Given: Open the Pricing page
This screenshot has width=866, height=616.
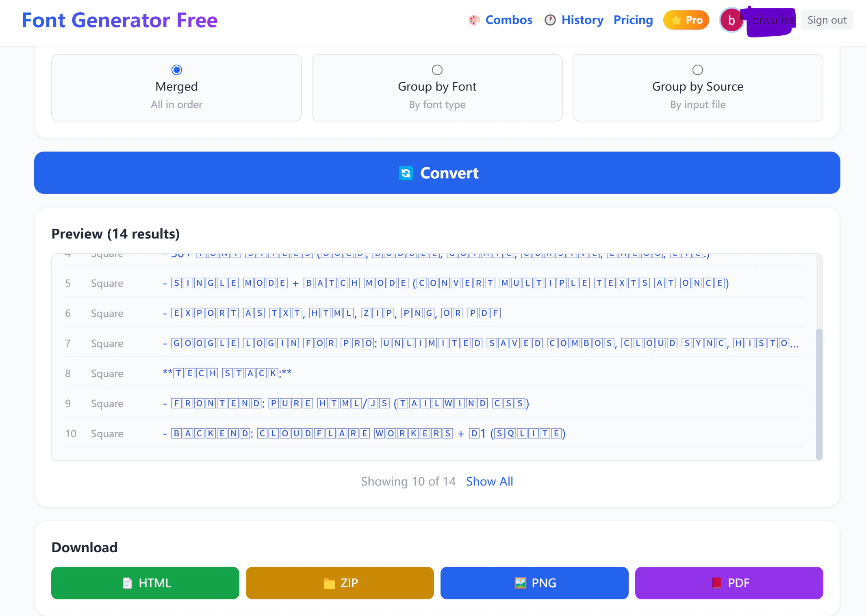Looking at the screenshot, I should coord(633,20).
